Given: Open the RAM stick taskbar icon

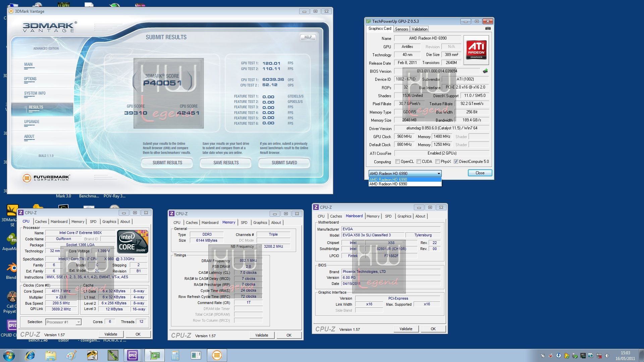Looking at the screenshot, I should click(113, 355).
